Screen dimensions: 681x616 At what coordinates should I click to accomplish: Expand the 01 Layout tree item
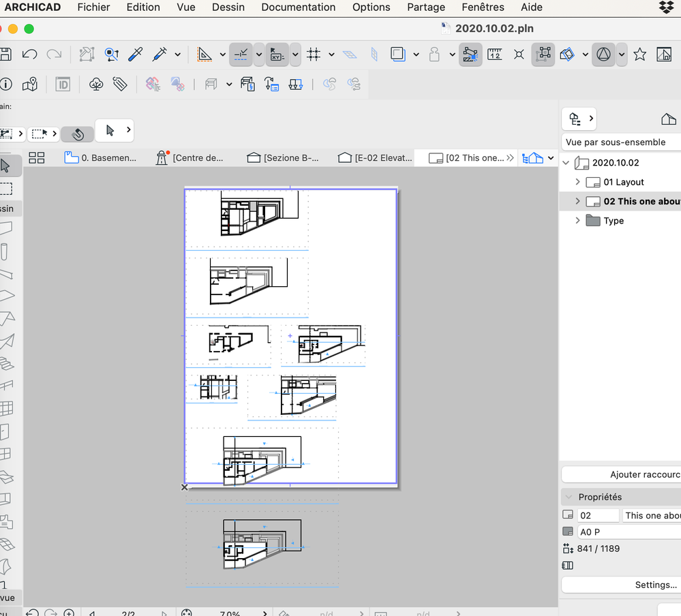tap(578, 182)
